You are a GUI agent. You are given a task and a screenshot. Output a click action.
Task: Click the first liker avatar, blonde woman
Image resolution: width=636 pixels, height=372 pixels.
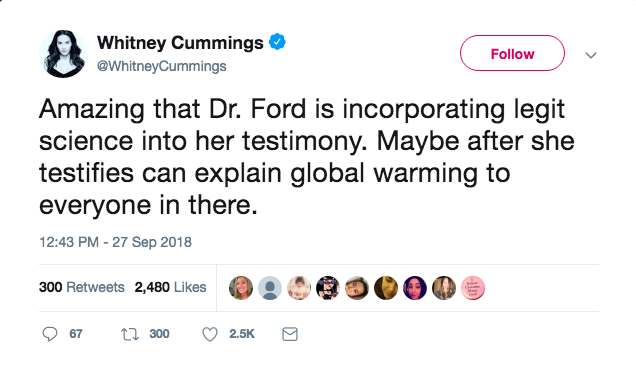(241, 288)
